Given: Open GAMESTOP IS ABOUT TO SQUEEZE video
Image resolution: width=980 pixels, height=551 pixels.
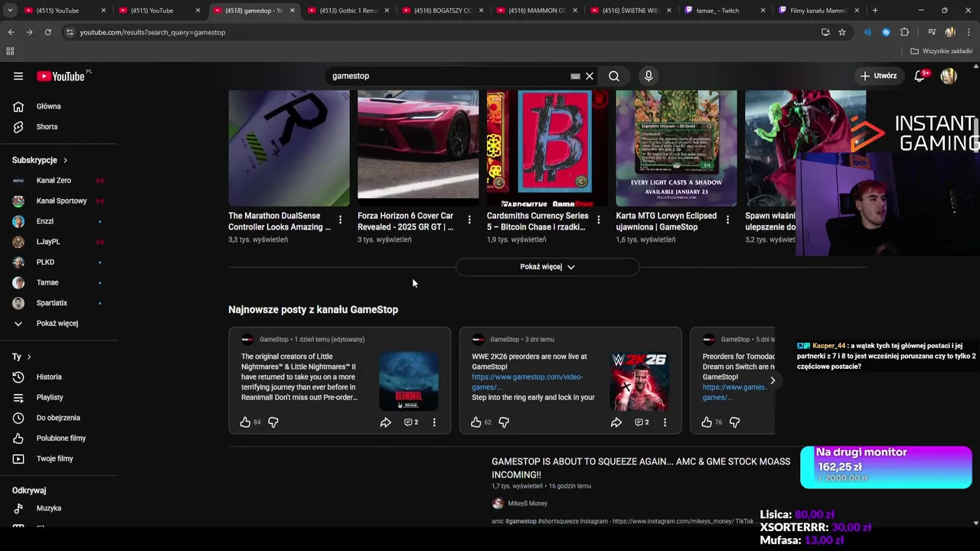Looking at the screenshot, I should [641, 468].
